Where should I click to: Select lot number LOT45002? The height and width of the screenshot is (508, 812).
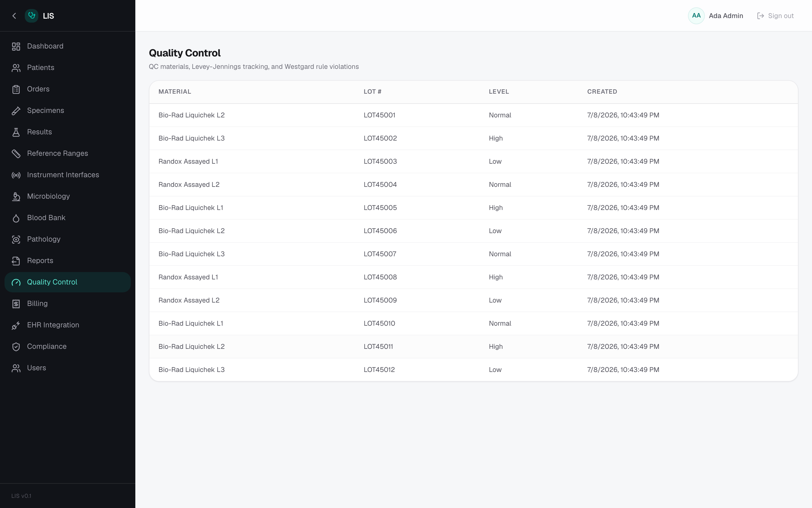380,138
